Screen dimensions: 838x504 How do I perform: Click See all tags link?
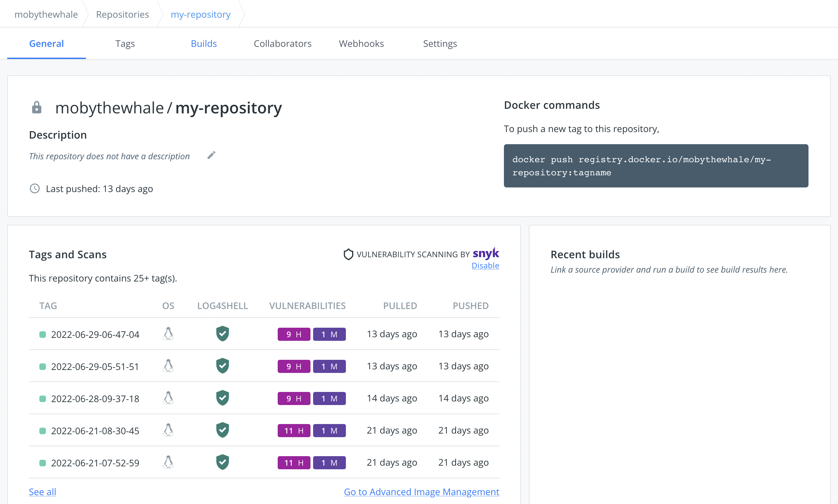[x=43, y=492]
